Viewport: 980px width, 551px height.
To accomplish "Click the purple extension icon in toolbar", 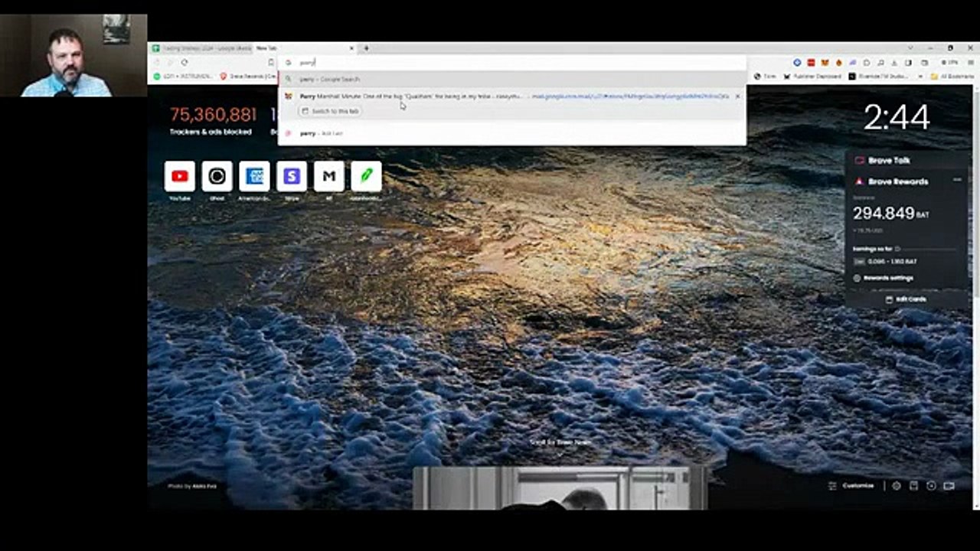I will coord(852,62).
